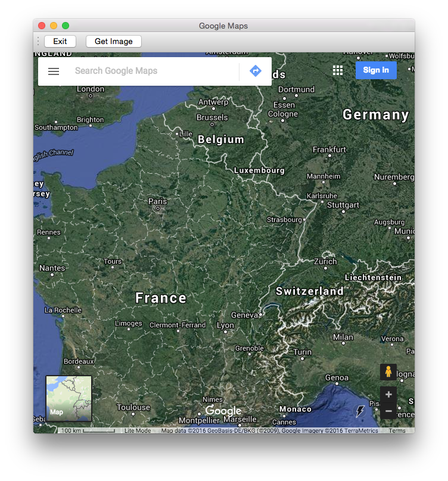Click the Get Image button

click(x=114, y=42)
